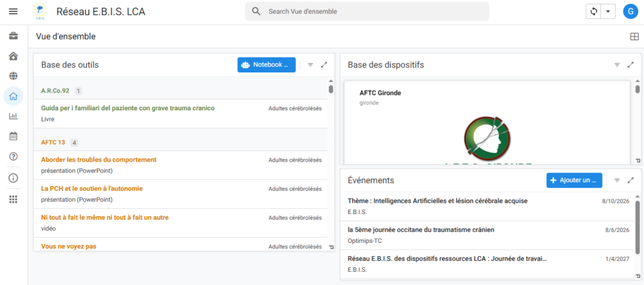Open the info circle sidebar icon
The height and width of the screenshot is (285, 644).
13,178
